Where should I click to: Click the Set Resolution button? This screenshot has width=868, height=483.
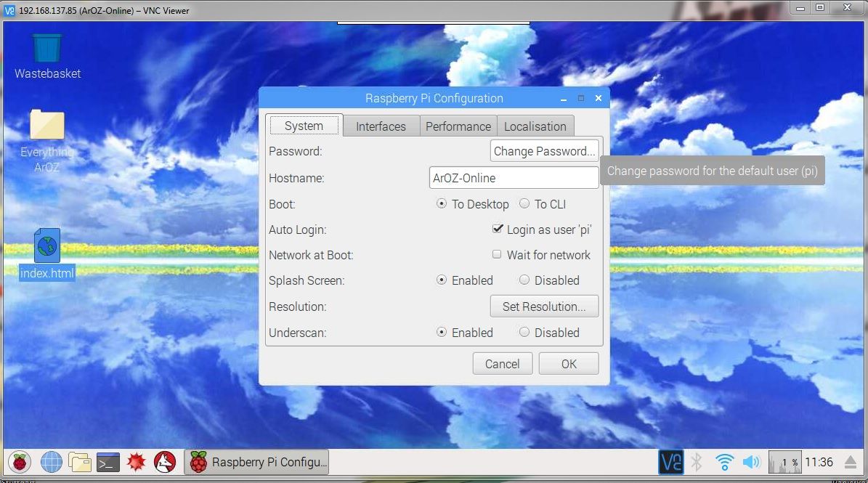pos(545,306)
